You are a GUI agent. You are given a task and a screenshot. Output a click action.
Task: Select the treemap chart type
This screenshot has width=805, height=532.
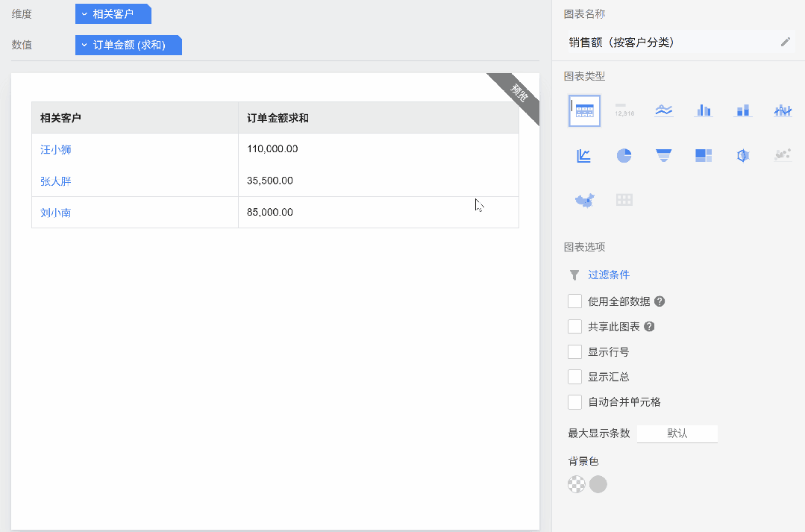coord(704,156)
